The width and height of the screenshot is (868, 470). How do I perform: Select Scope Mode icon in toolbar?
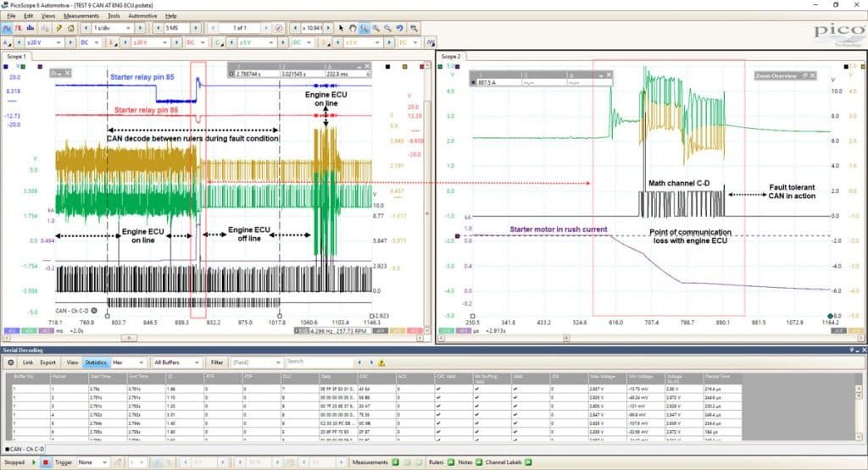(x=7, y=28)
